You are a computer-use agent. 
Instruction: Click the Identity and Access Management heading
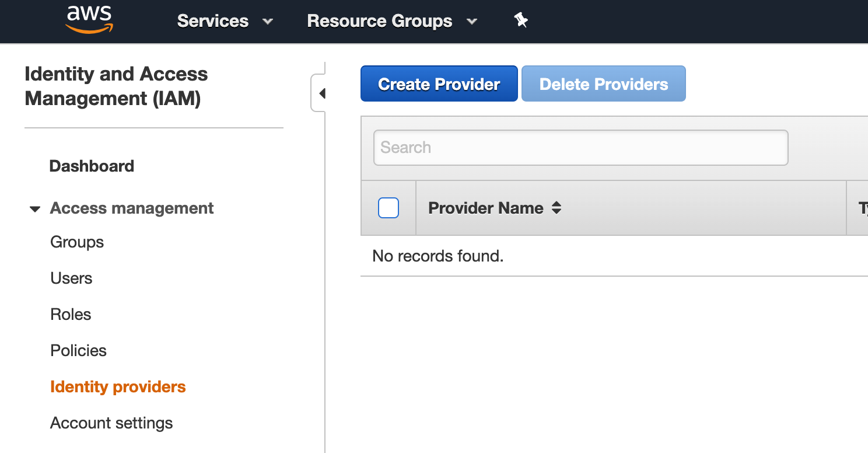[116, 86]
